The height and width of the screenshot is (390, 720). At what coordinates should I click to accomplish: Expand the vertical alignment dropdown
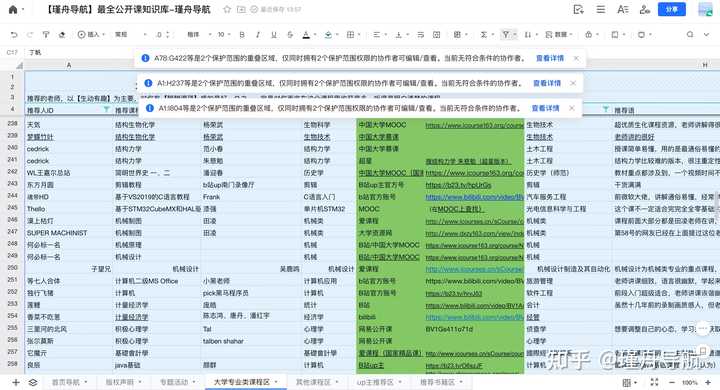tap(407, 34)
